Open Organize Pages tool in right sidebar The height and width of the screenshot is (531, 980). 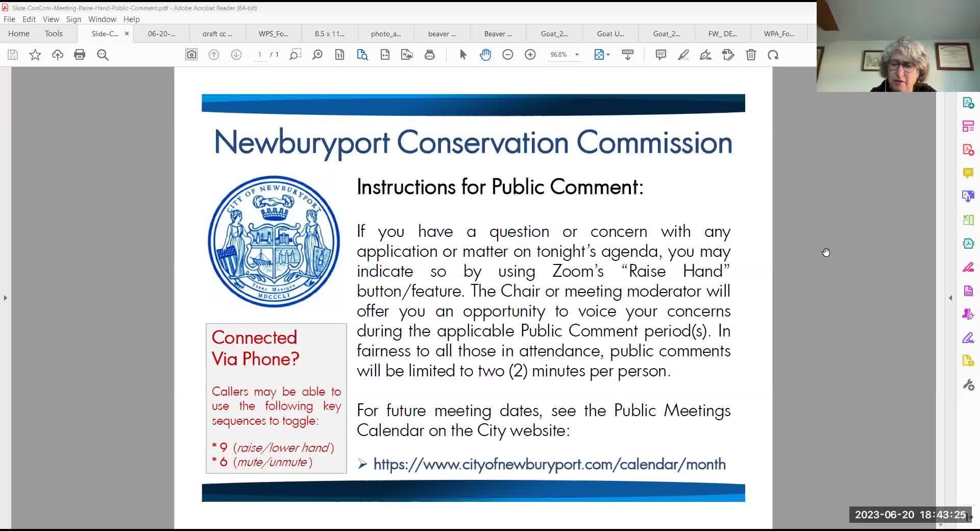[968, 126]
